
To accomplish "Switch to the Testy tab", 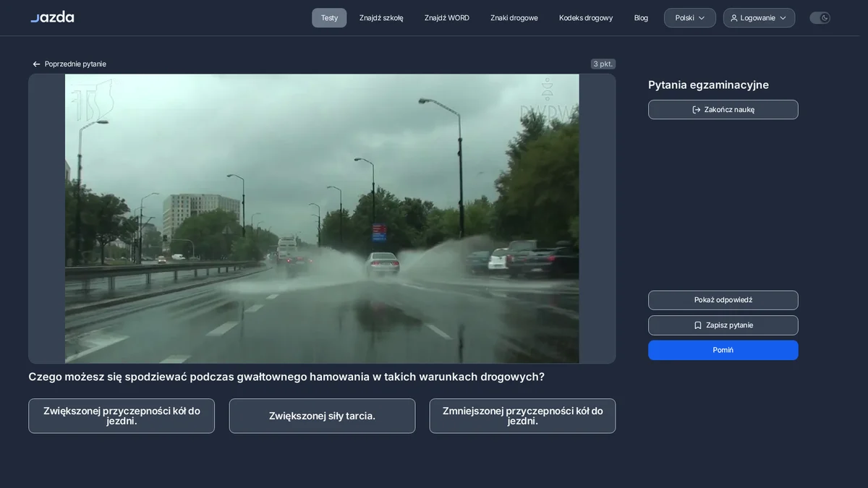I will point(329,18).
